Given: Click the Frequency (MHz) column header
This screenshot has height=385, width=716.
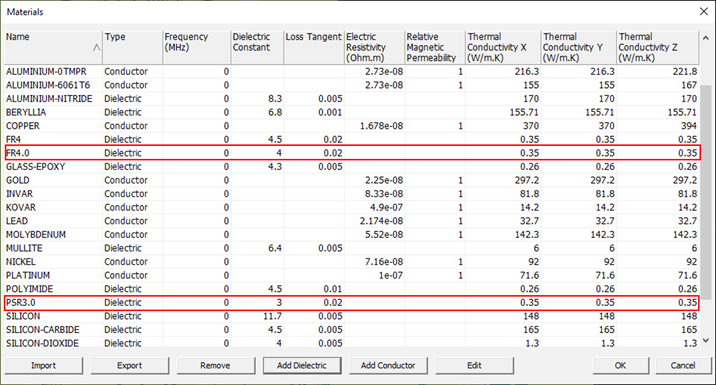Looking at the screenshot, I should point(196,47).
